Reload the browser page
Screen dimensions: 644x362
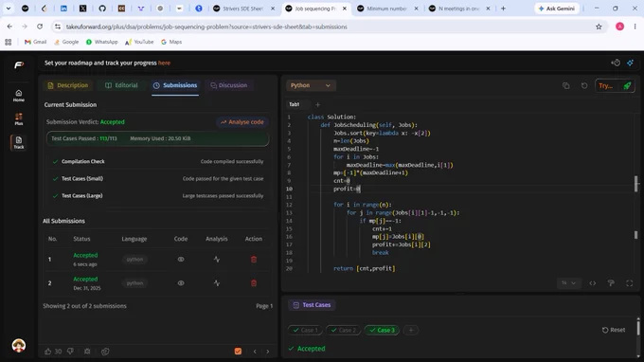click(x=40, y=27)
